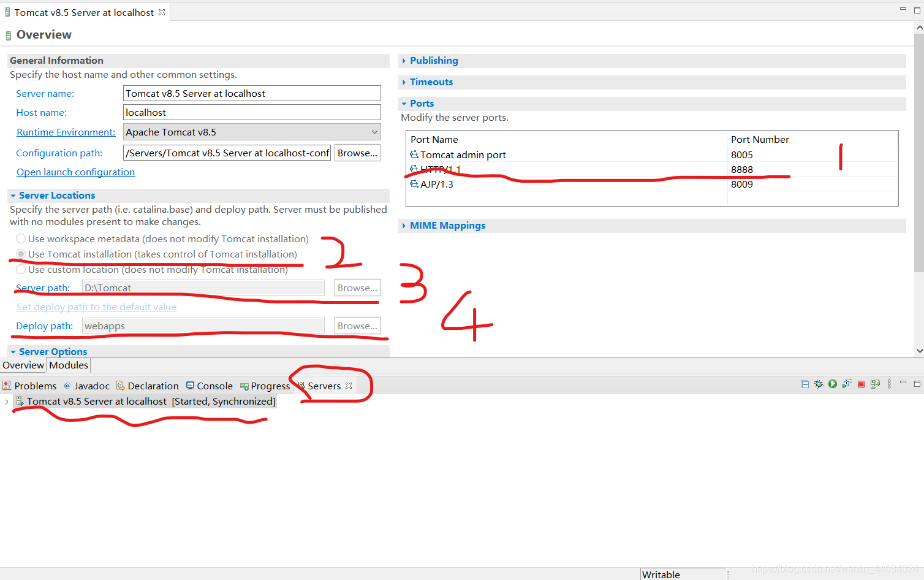Open the Problems view tab
This screenshot has width=924, height=580.
(29, 386)
